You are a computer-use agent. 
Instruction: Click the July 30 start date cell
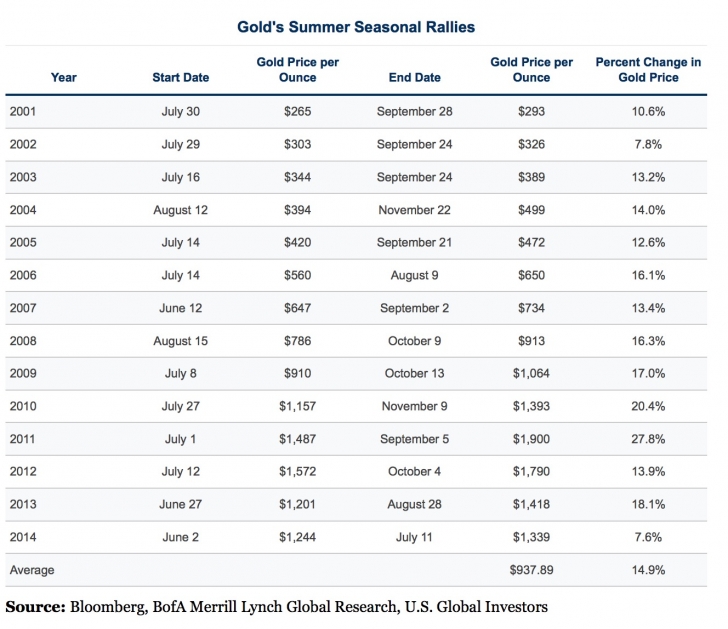(x=180, y=111)
